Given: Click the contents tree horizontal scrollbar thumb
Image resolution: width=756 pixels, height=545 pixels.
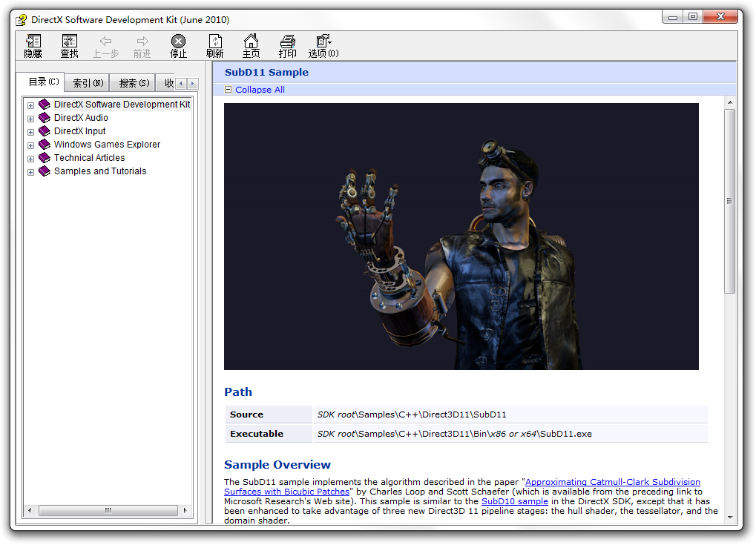Looking at the screenshot, I should (108, 510).
